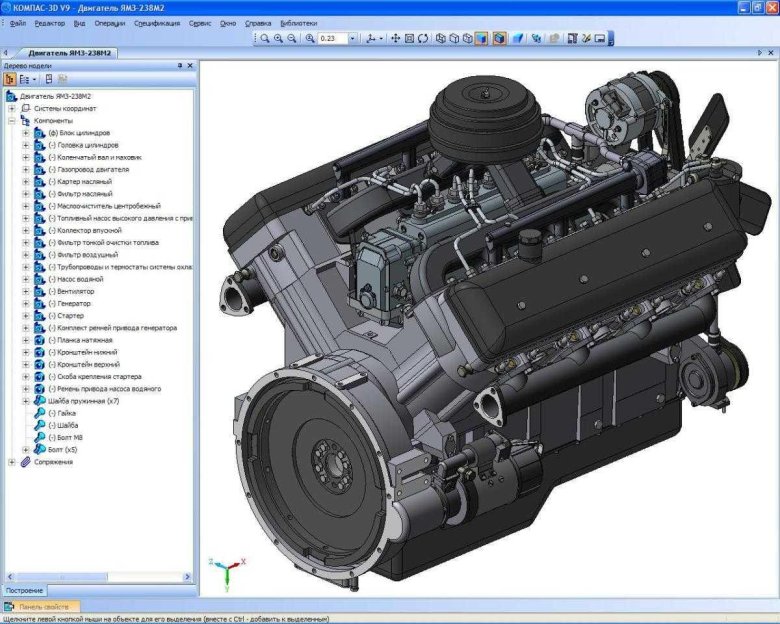
Task: Select Стартер component in the tree
Action: coord(66,315)
